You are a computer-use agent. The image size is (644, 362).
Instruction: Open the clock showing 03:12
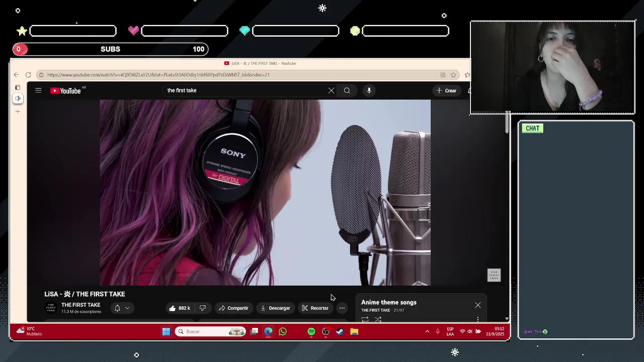pos(495,332)
